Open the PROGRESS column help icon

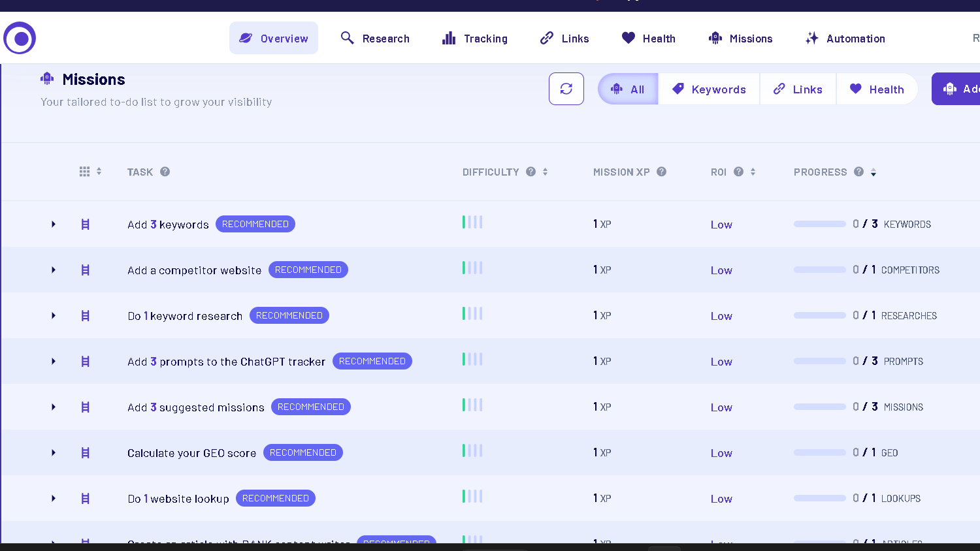pos(859,172)
